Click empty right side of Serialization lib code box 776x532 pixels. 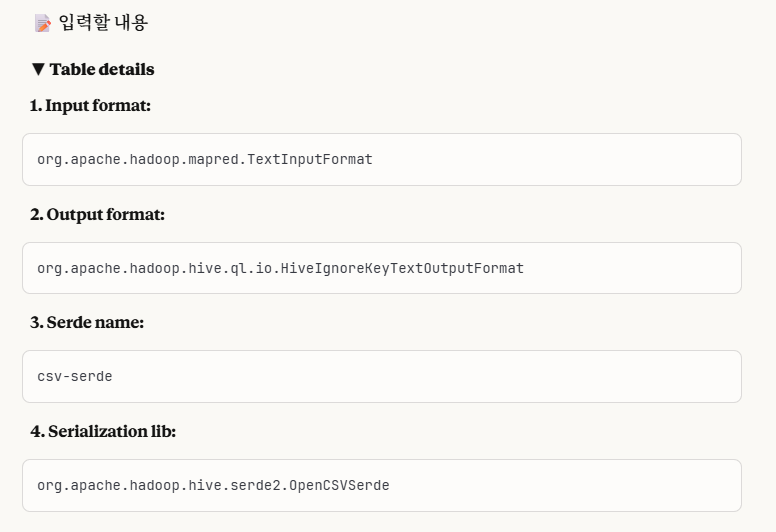tap(600, 485)
